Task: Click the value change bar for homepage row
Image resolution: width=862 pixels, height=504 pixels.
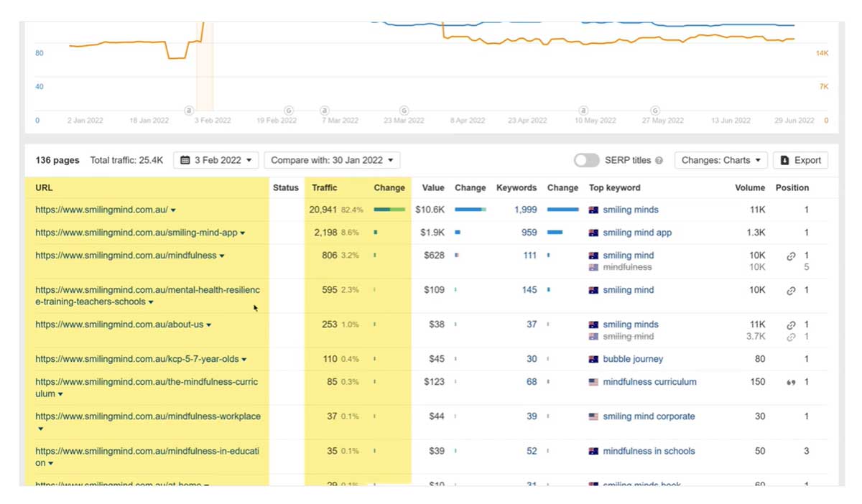Action: click(x=471, y=210)
